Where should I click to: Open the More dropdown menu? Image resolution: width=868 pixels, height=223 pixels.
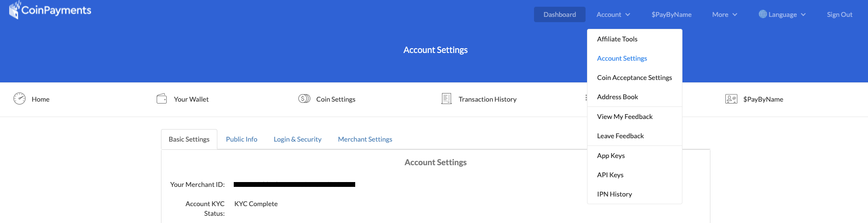pos(724,14)
